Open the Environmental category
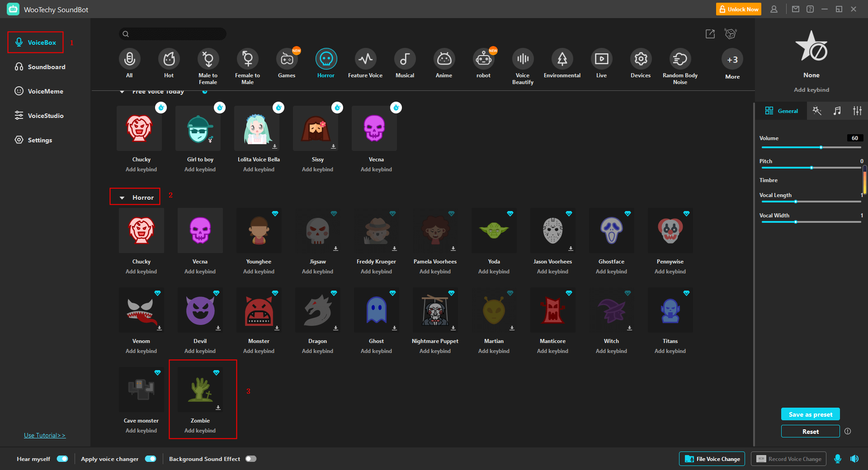The width and height of the screenshot is (868, 470). tap(562, 59)
